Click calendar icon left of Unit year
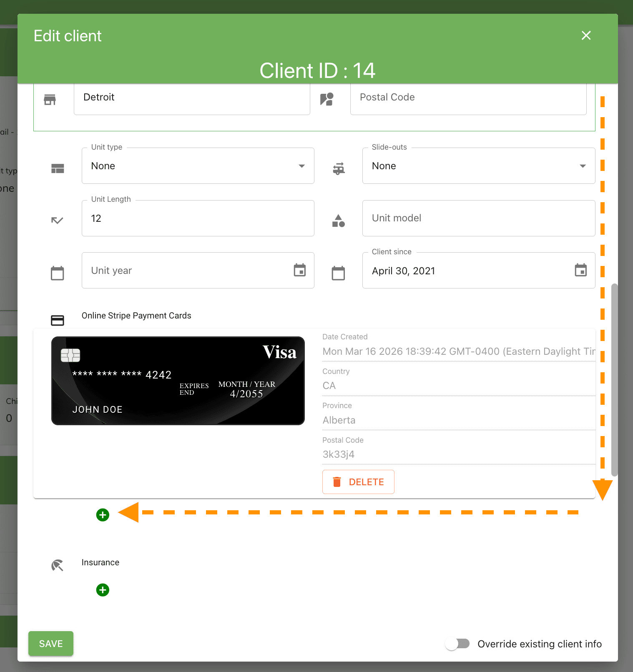The image size is (633, 672). pos(57,273)
